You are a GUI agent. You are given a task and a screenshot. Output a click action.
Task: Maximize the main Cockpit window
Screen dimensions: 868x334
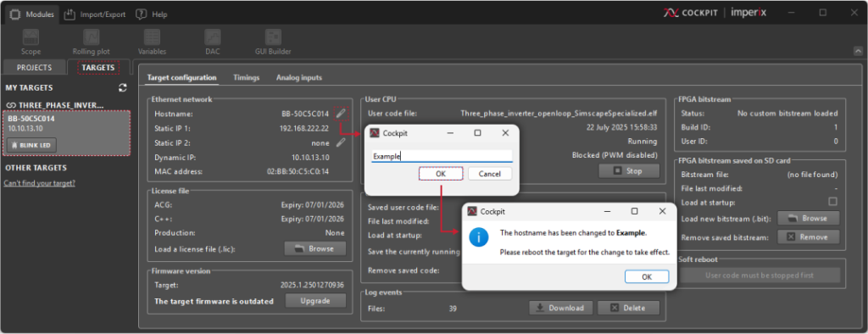click(823, 12)
